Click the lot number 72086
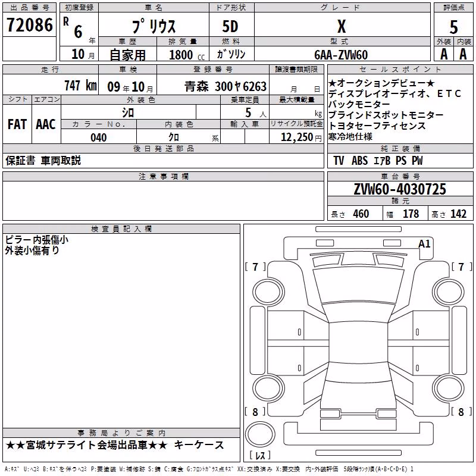 [x=30, y=25]
